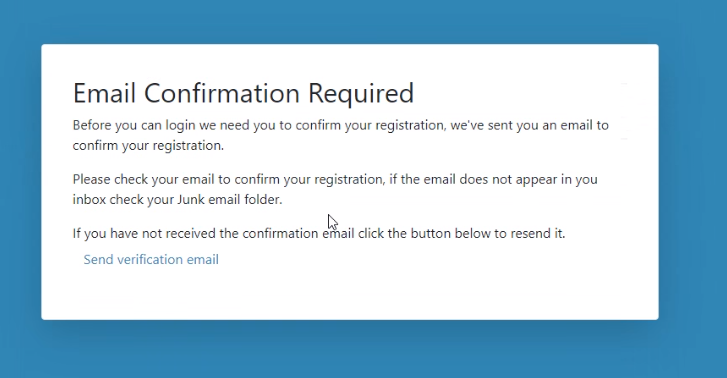The image size is (727, 378).
Task: Click the word Required in the heading
Action: click(361, 94)
